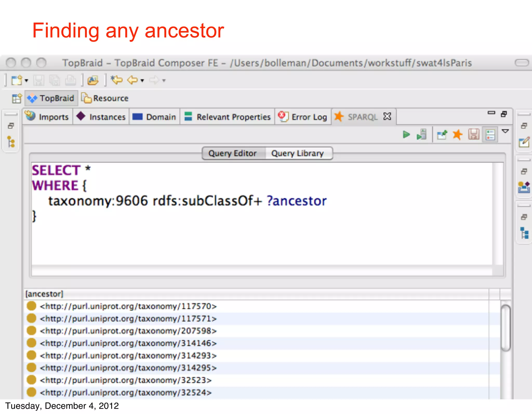Click the export results icon with green arrow
Image resolution: width=532 pixels, height=414 pixels.
[x=442, y=135]
